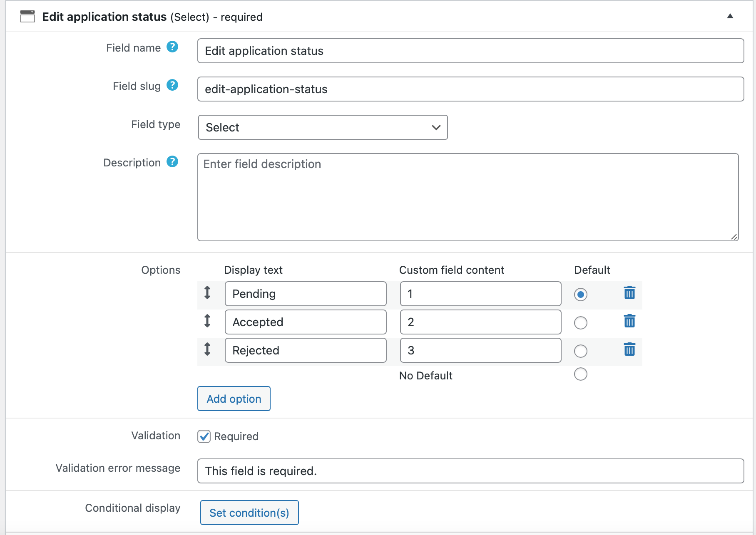
Task: Click into the Description textarea
Action: click(468, 197)
